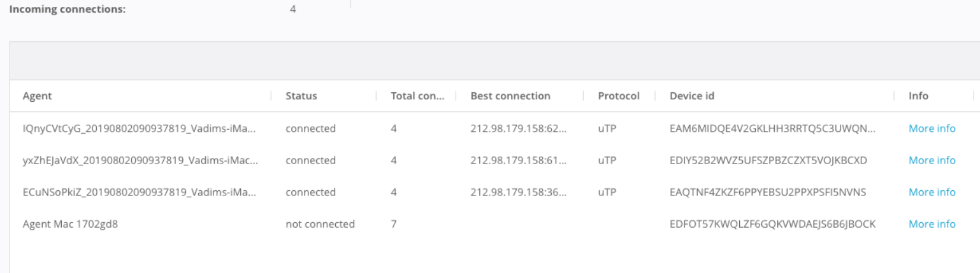Select Agent Mac 1702gd8 row name

tap(69, 224)
